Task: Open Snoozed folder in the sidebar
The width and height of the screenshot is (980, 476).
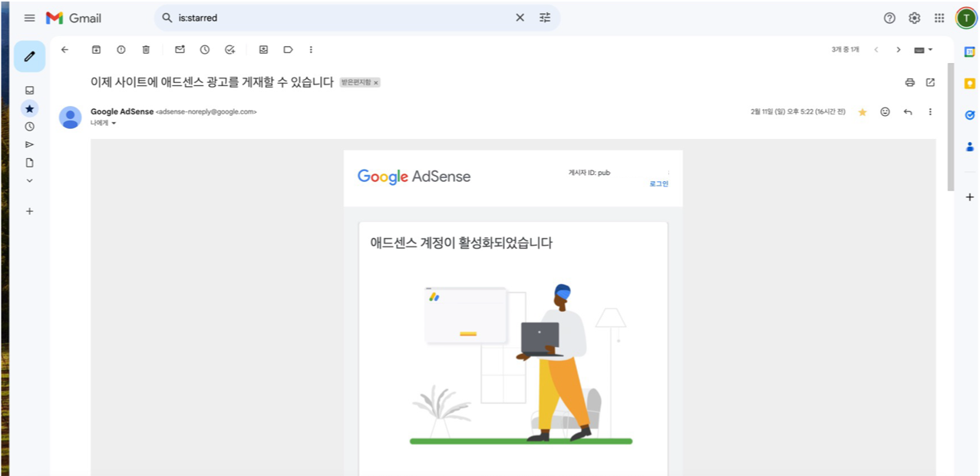Action: tap(29, 126)
